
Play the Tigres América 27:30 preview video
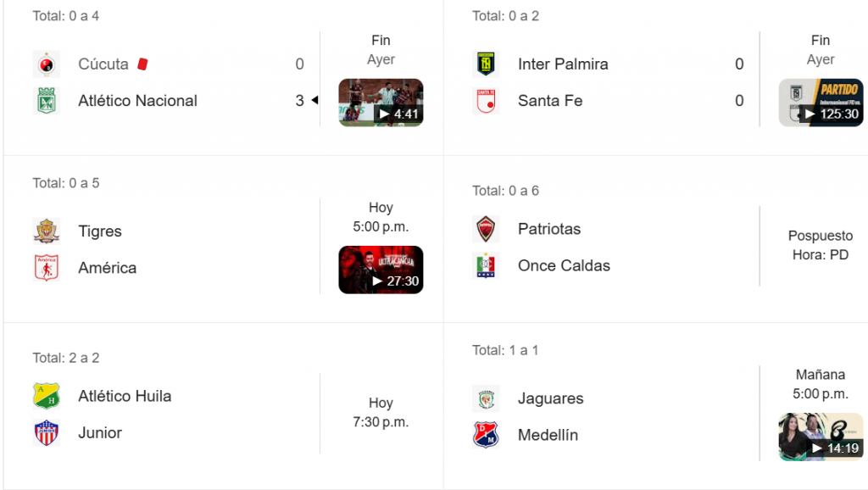(381, 270)
